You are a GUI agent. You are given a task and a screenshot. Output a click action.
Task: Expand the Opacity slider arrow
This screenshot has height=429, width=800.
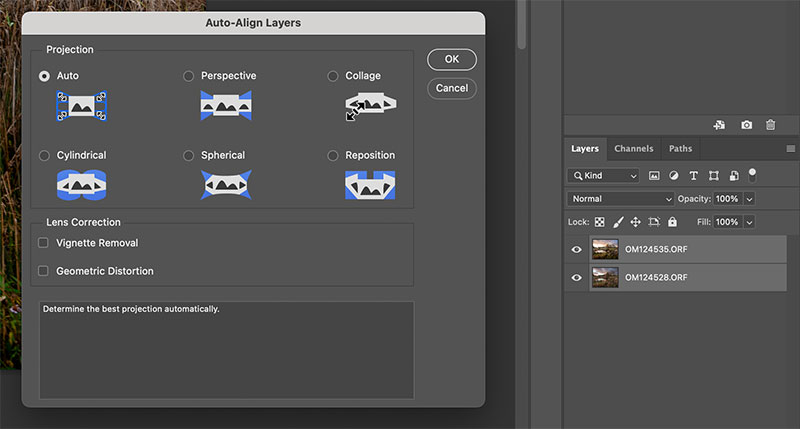[x=749, y=199]
